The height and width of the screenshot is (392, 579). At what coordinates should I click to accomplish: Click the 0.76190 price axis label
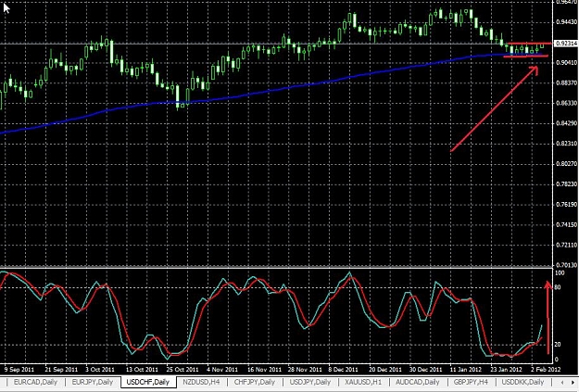click(x=567, y=204)
